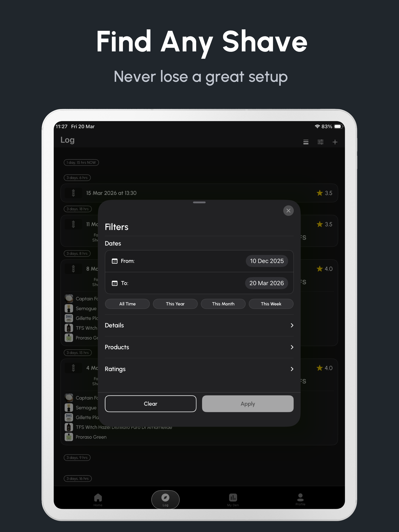This screenshot has width=399, height=532.
Task: Open Semogue brush thumbnail in 8 Mar entry
Action: tap(69, 308)
